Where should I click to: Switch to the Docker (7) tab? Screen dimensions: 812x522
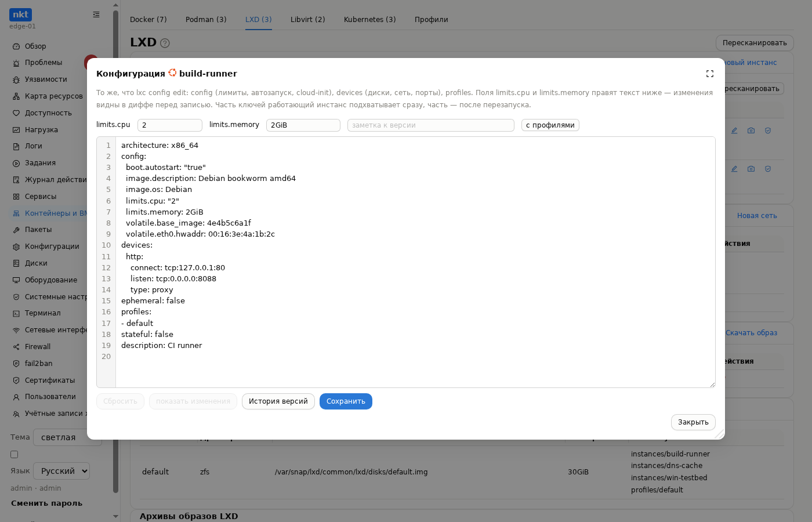148,19
